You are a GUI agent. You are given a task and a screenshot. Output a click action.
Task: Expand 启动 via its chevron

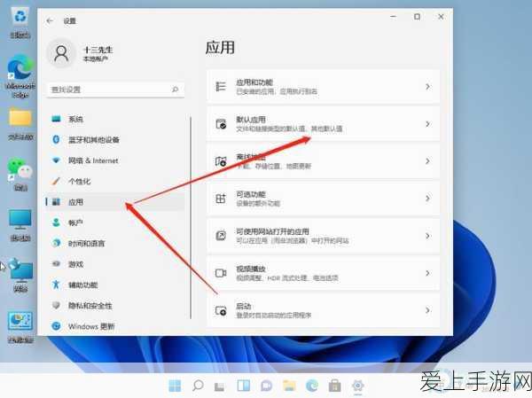[427, 310]
